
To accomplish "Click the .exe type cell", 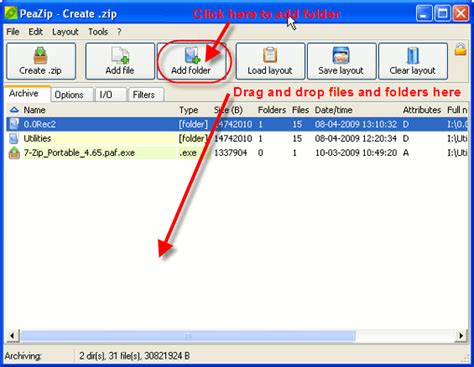I will (188, 153).
